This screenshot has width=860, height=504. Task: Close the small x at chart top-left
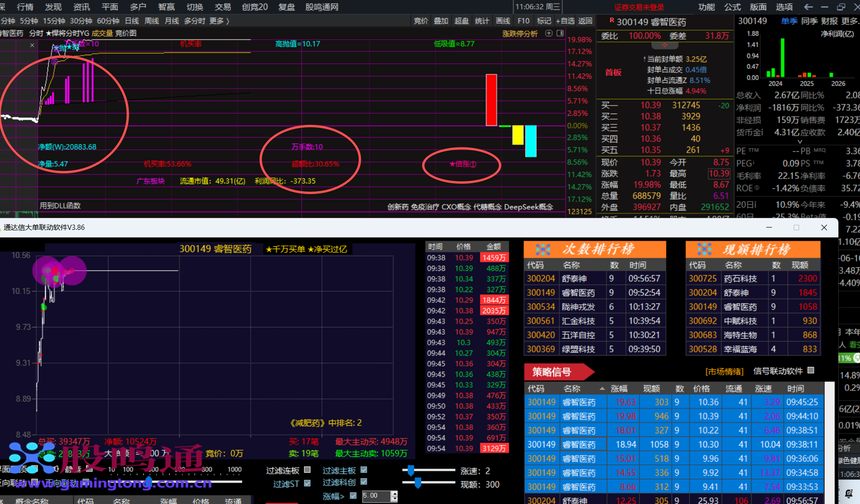tap(32, 45)
